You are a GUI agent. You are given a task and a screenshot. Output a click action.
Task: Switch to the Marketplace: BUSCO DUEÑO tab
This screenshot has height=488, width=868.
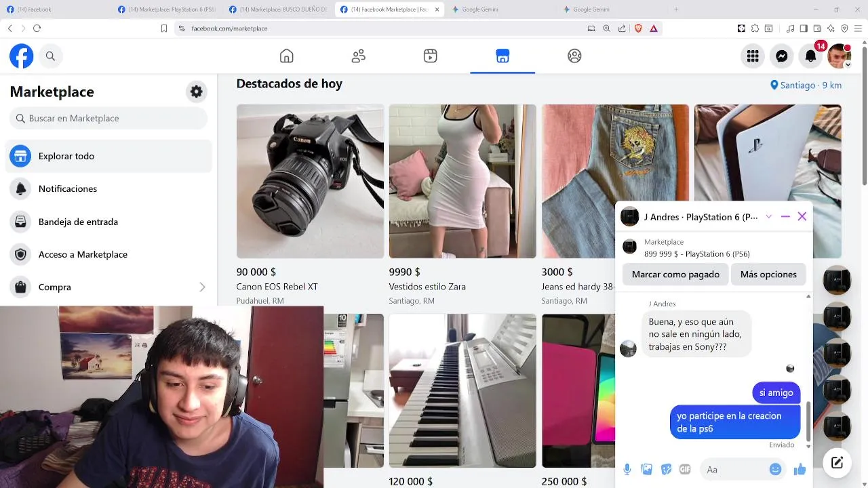coord(278,9)
